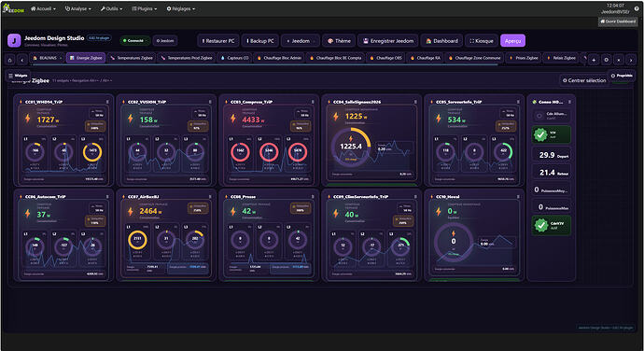The width and height of the screenshot is (644, 351).
Task: Click the lightning bolt inside CC10_Naval gauge
Action: tap(454, 233)
